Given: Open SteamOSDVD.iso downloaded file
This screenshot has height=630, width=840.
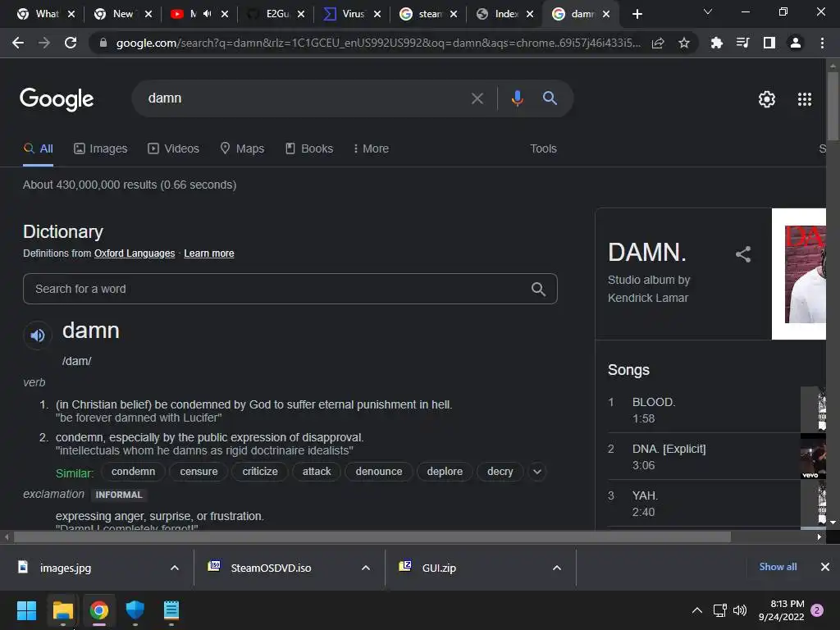Looking at the screenshot, I should [x=271, y=568].
